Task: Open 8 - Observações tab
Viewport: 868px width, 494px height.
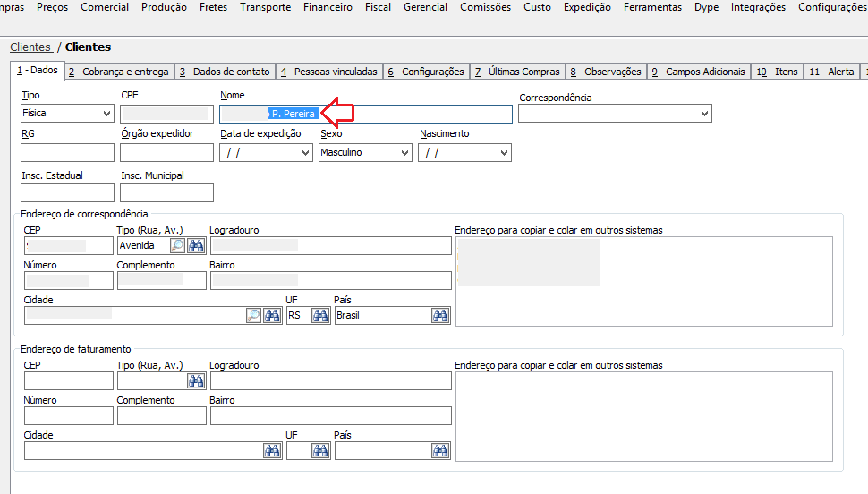Action: pos(606,72)
